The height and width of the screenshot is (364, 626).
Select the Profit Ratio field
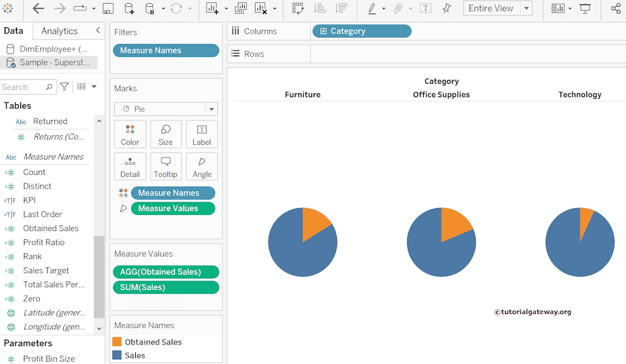point(44,242)
